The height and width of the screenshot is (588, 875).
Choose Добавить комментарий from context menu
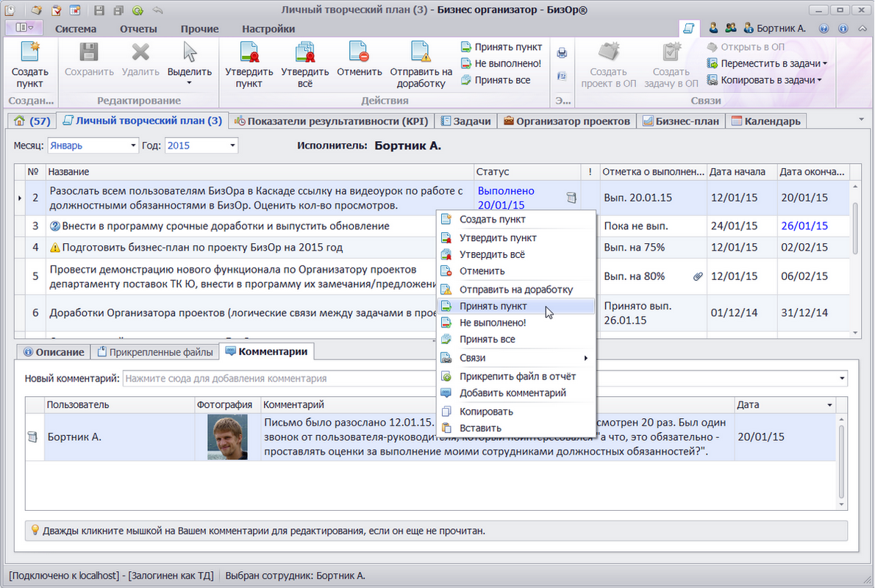[x=512, y=392]
